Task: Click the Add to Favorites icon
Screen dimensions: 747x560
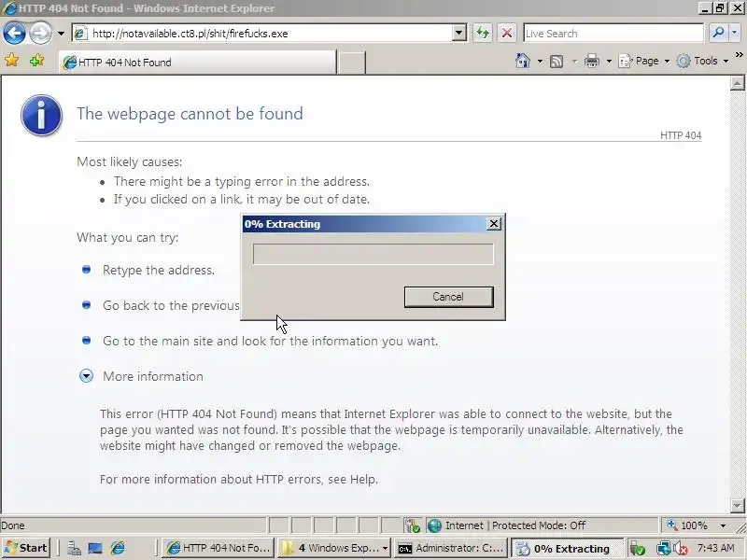Action: point(36,61)
